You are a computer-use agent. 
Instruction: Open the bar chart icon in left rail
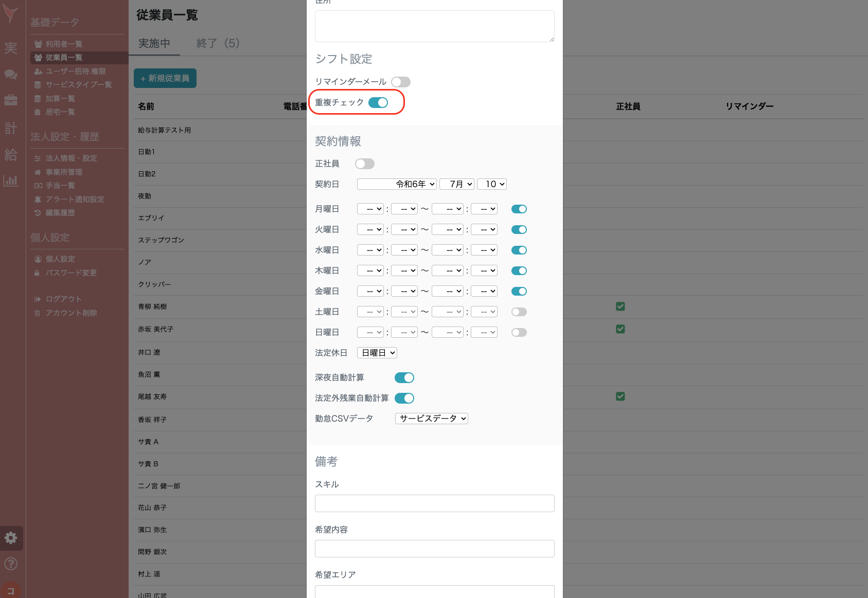(11, 180)
